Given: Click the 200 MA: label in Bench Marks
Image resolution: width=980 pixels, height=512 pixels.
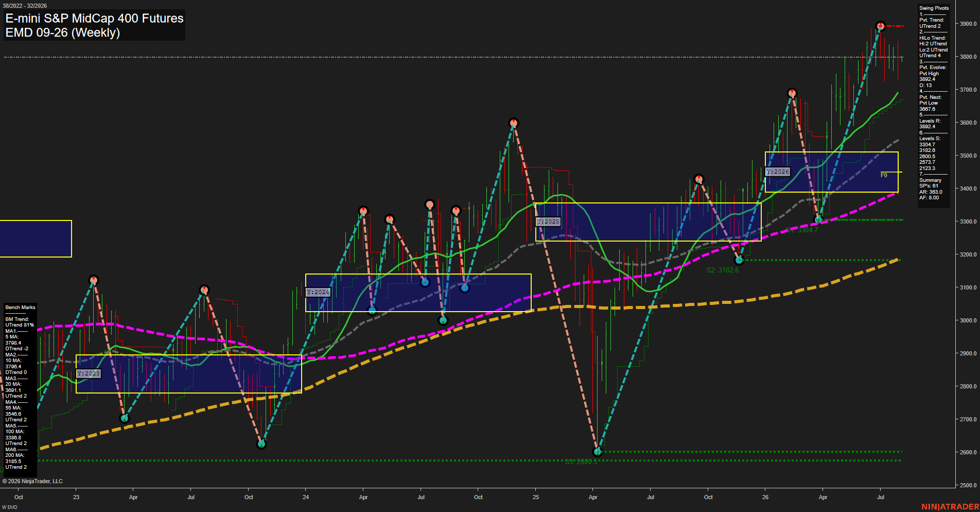Looking at the screenshot, I should click(15, 455).
